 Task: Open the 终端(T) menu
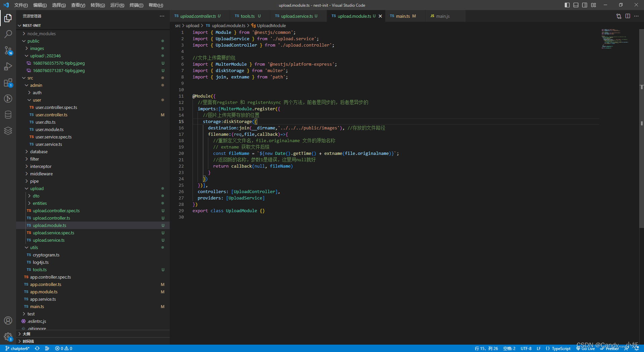point(137,5)
